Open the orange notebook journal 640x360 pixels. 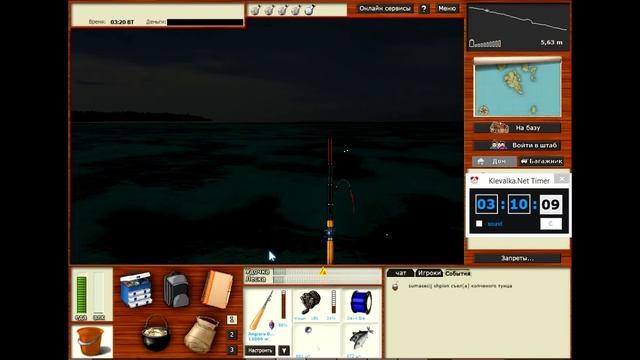pyautogui.click(x=217, y=289)
